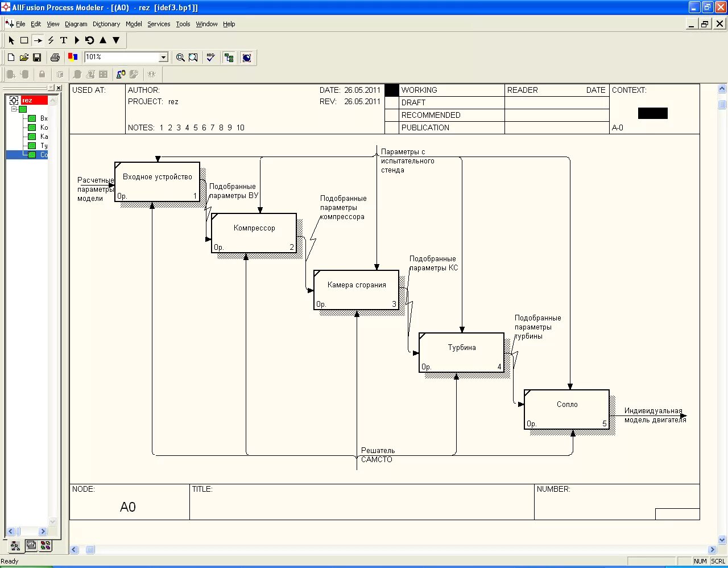The width and height of the screenshot is (728, 568).
Task: Switch to the Activities explorer tab
Action: pyautogui.click(x=15, y=546)
